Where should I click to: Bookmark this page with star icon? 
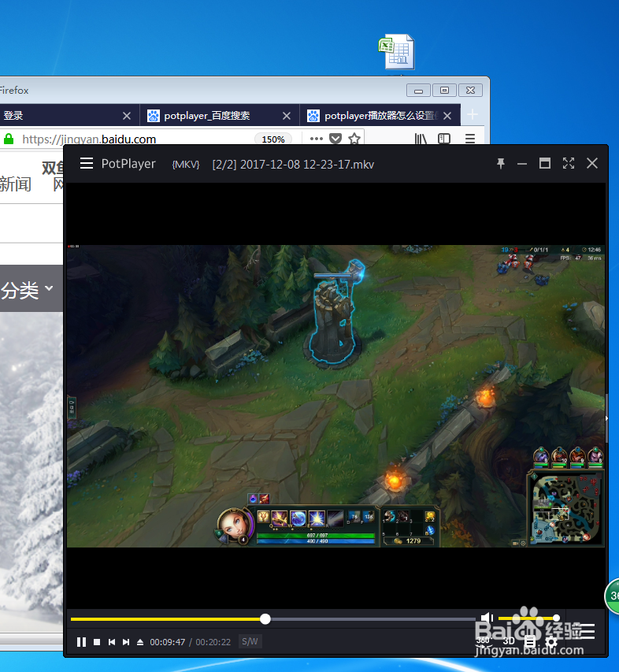click(354, 139)
